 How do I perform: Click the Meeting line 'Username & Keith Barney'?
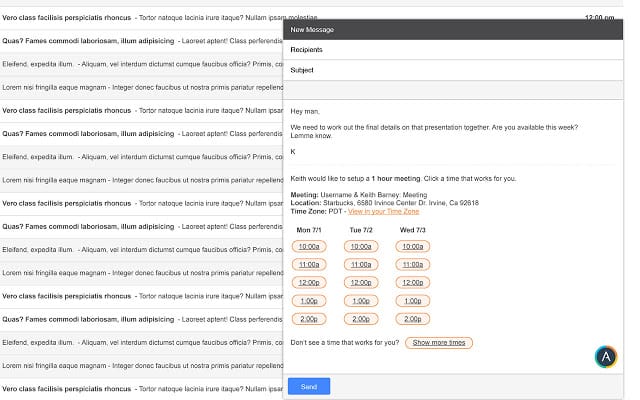tap(359, 195)
